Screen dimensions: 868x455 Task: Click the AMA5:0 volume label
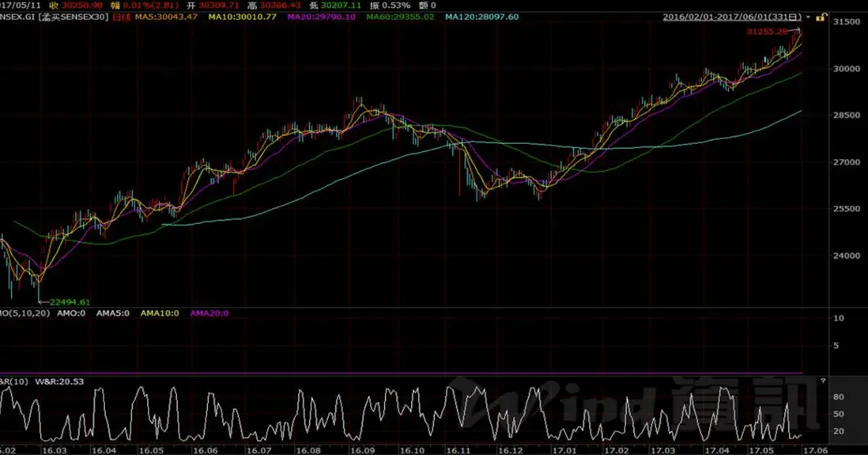pos(113,313)
